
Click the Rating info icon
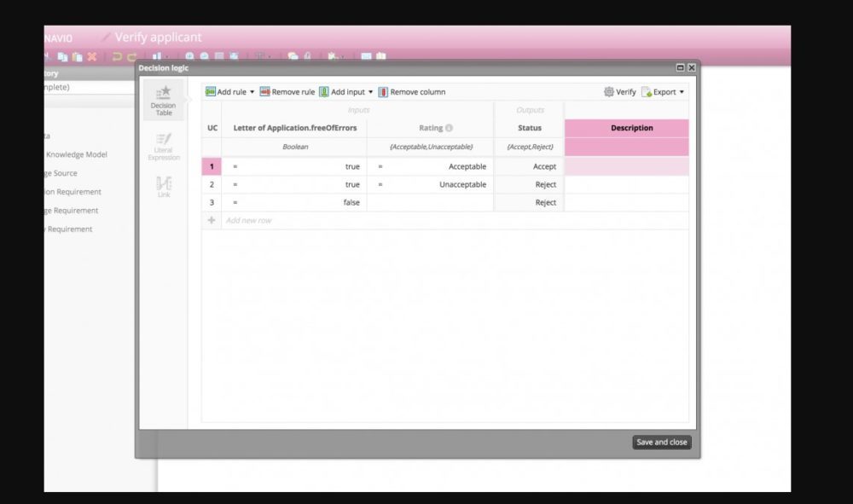pyautogui.click(x=449, y=128)
